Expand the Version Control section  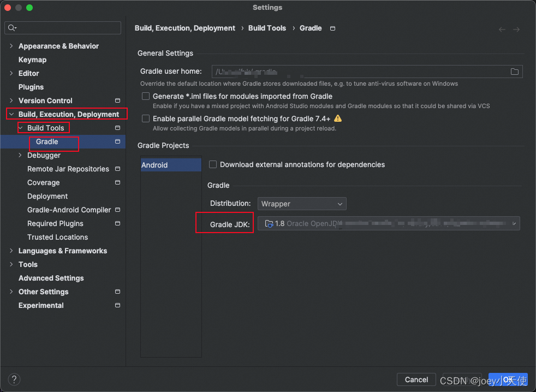tap(11, 100)
